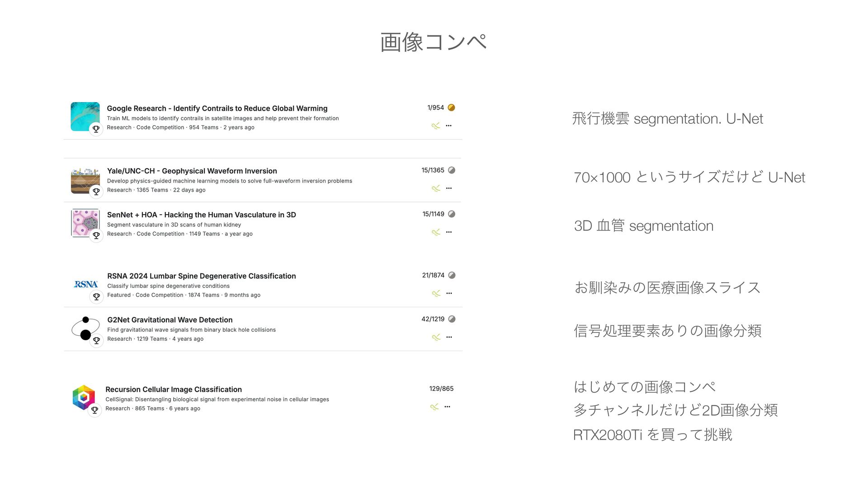
Task: Open the SenNet + HOA kidney thumbnail
Action: 85,223
